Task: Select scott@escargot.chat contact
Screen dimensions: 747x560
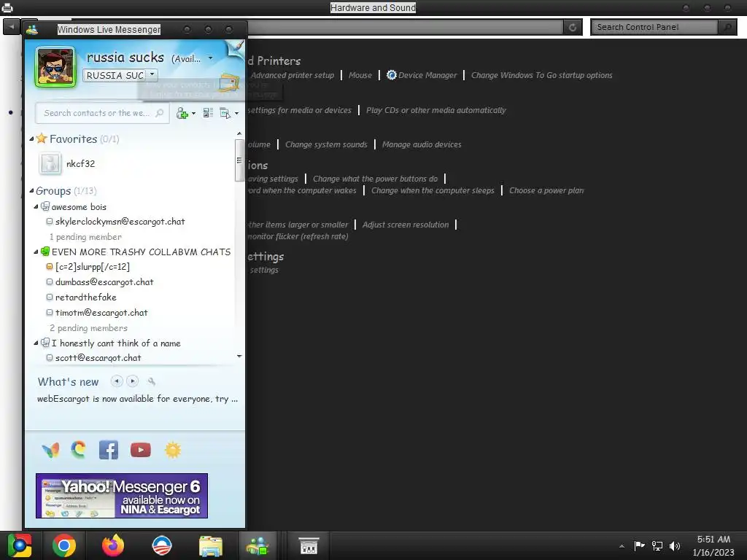Action: [98, 357]
